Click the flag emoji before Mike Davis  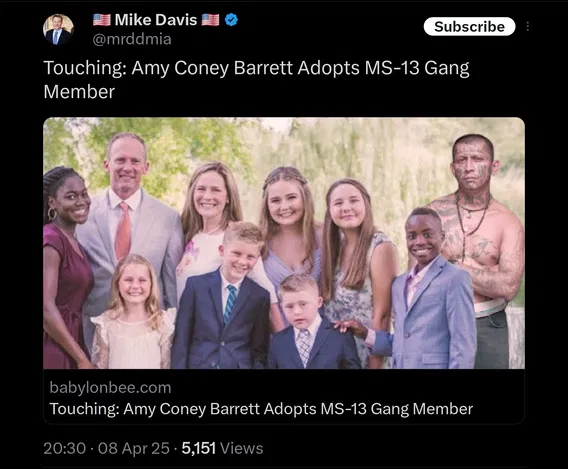point(102,20)
